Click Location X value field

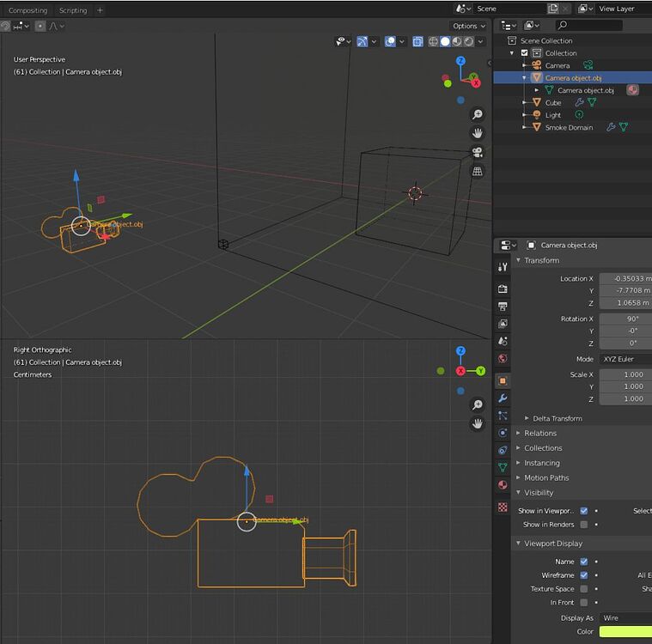625,278
